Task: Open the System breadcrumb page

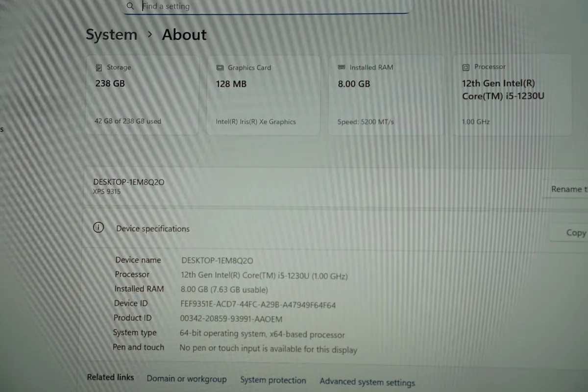Action: click(x=111, y=34)
